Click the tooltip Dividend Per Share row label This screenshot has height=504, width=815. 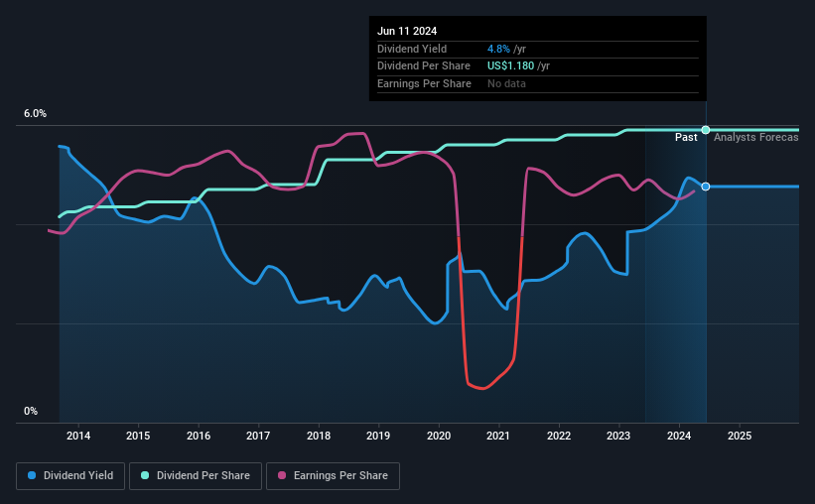(424, 66)
